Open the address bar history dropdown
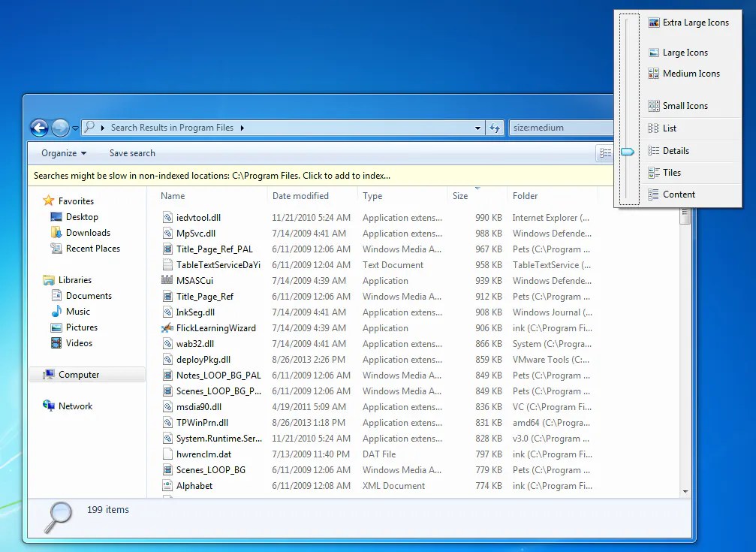The image size is (756, 552). 478,128
